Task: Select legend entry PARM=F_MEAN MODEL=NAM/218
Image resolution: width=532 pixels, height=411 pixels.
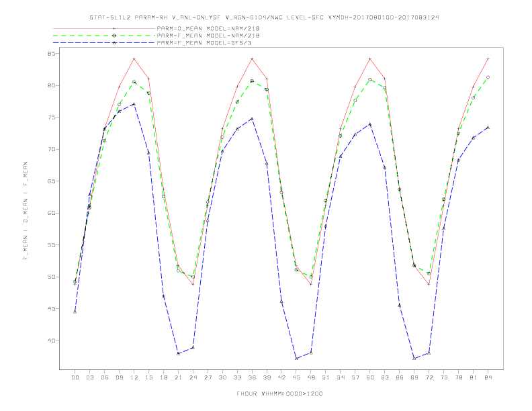Action: tap(208, 36)
